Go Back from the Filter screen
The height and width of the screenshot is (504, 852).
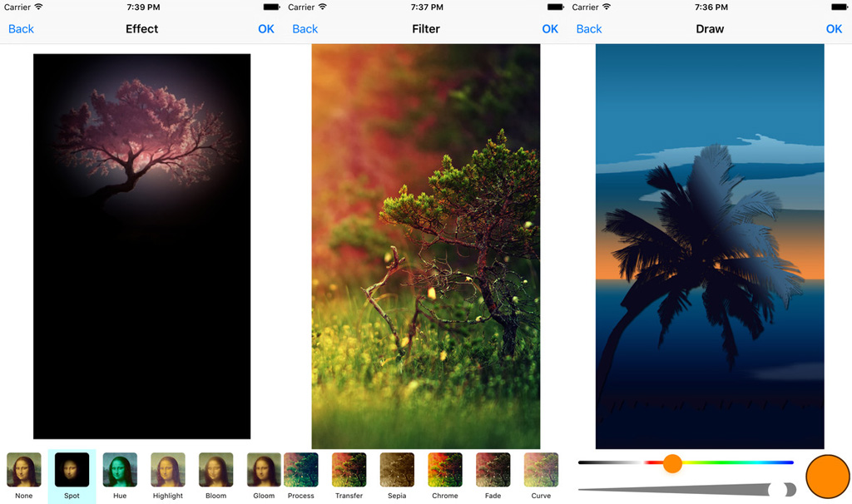click(x=305, y=29)
